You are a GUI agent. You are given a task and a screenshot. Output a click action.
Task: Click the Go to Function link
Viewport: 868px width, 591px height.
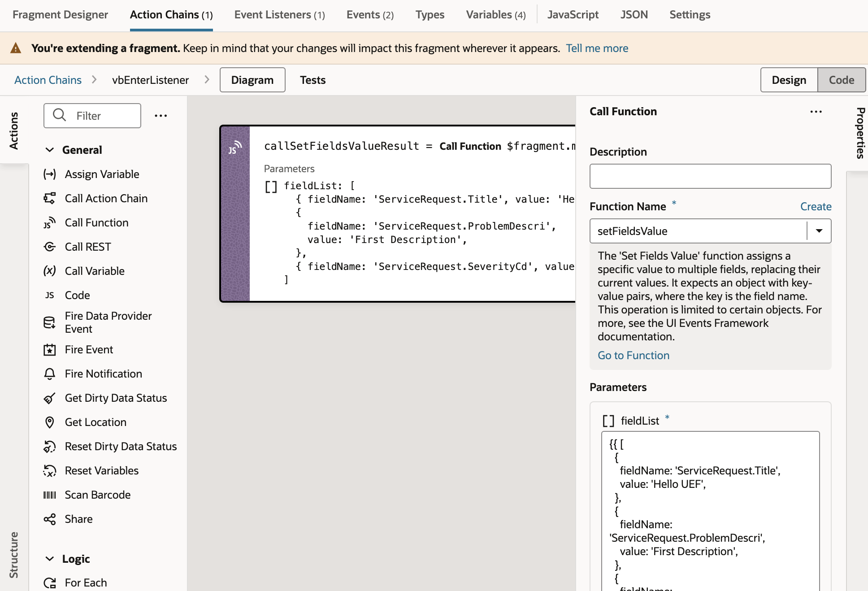point(634,355)
